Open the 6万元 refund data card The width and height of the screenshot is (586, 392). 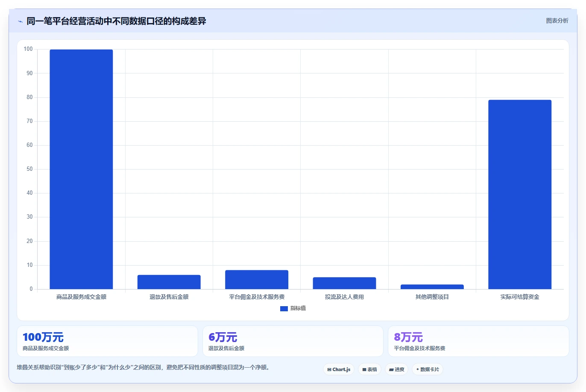point(293,341)
